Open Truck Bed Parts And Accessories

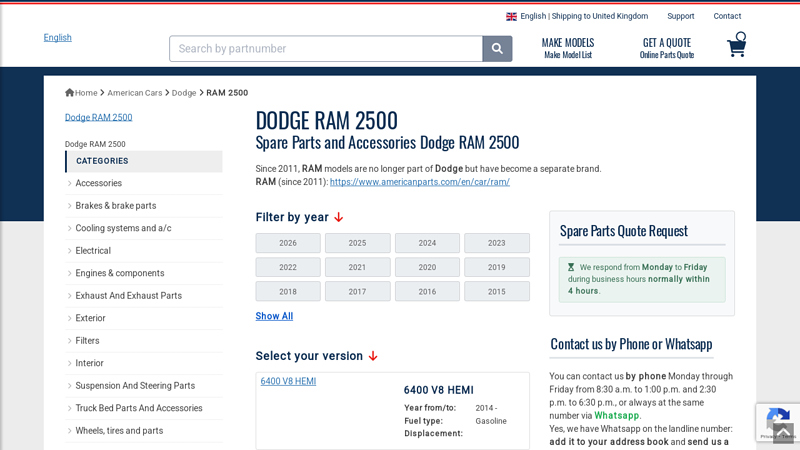139,408
